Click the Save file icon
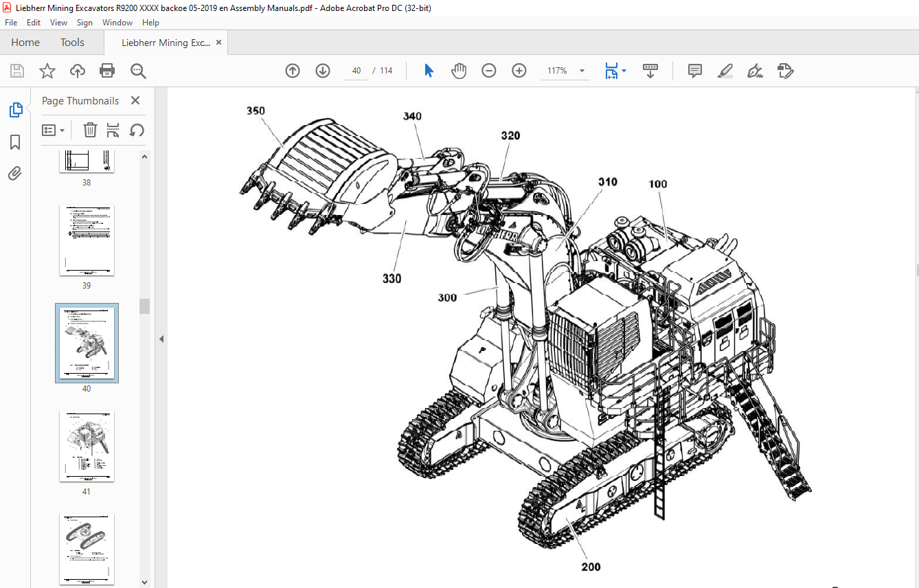Image resolution: width=919 pixels, height=588 pixels. [x=17, y=71]
